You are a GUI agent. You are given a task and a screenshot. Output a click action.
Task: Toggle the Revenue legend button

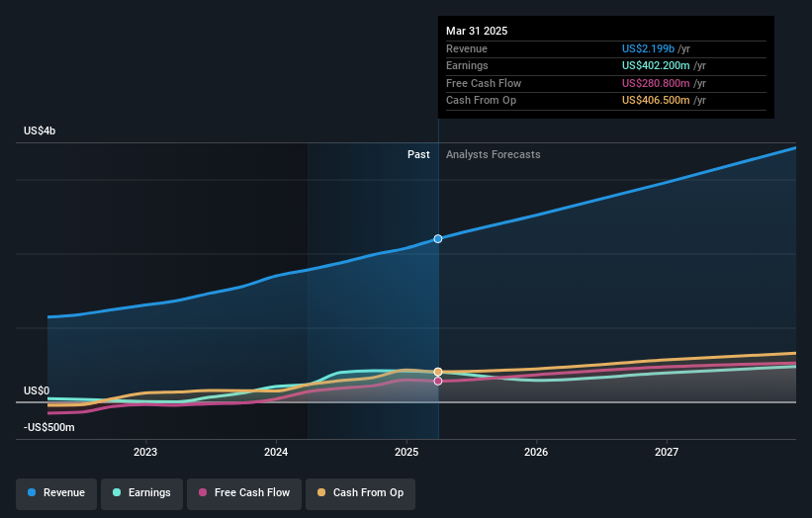point(56,493)
